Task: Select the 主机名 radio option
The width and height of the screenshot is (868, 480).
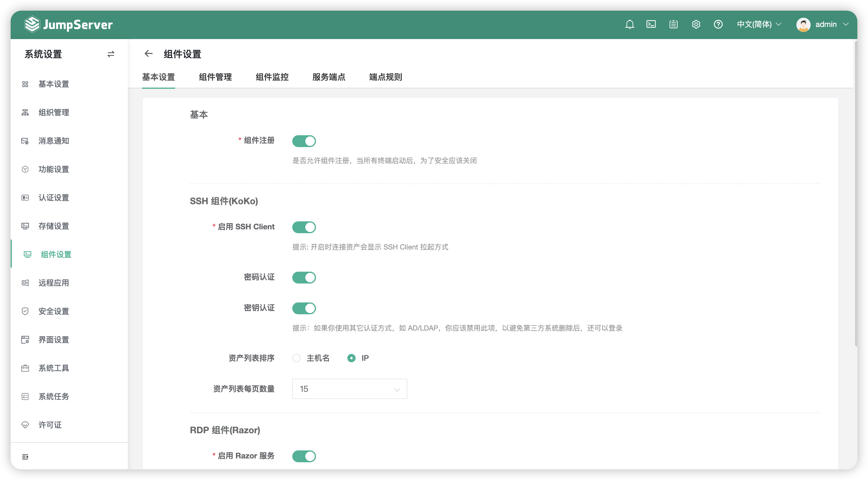Action: 311,358
